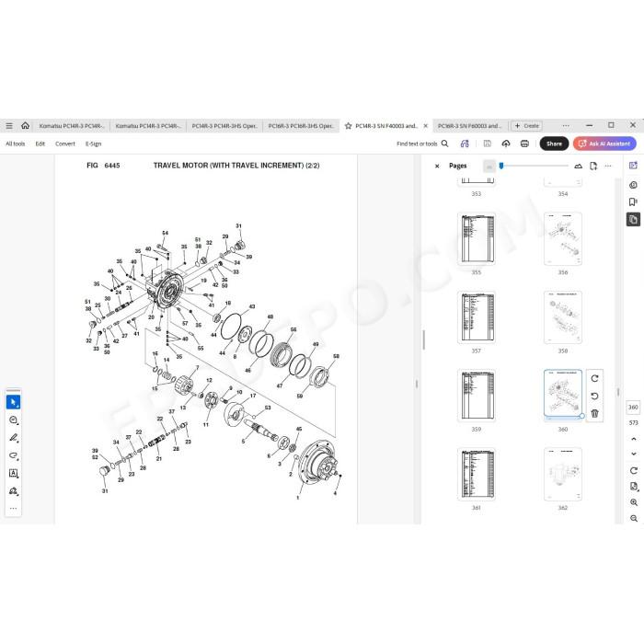Select page 362 thumbnail
The height and width of the screenshot is (644, 644).
563,474
